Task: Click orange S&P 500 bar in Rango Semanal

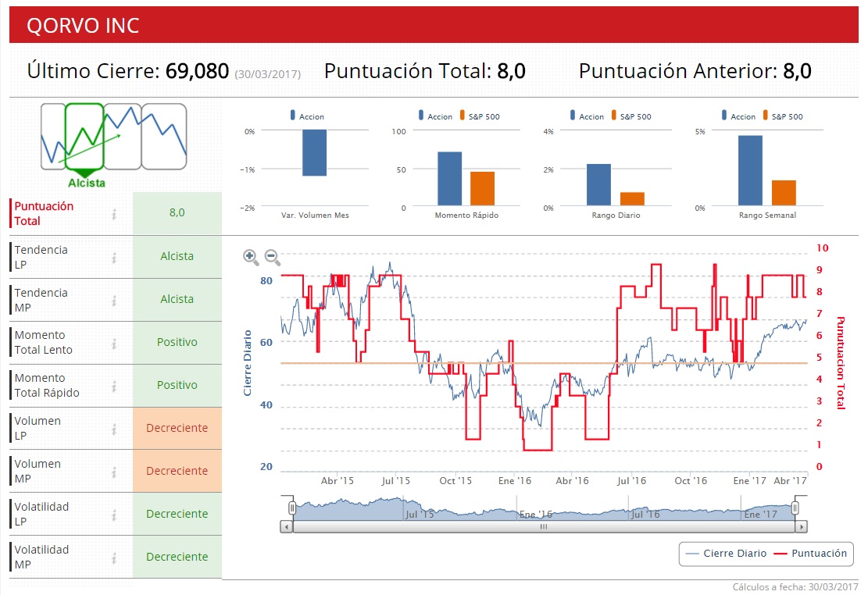Action: 784,193
